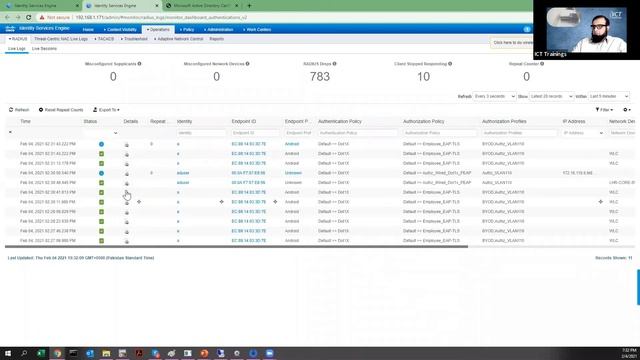Expand the Filter dropdown
Screen dimensions: 640x360
(604, 110)
